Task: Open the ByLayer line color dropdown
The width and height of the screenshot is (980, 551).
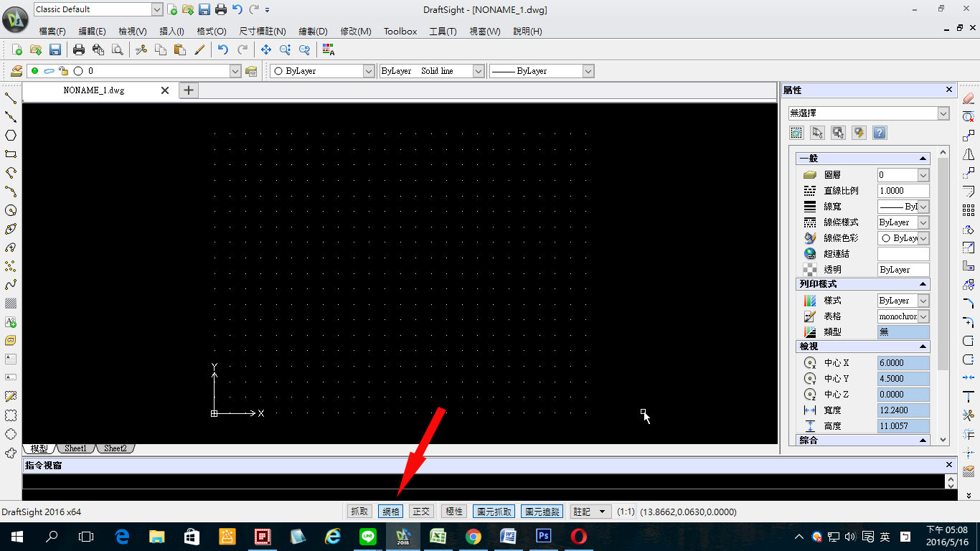Action: pos(369,71)
